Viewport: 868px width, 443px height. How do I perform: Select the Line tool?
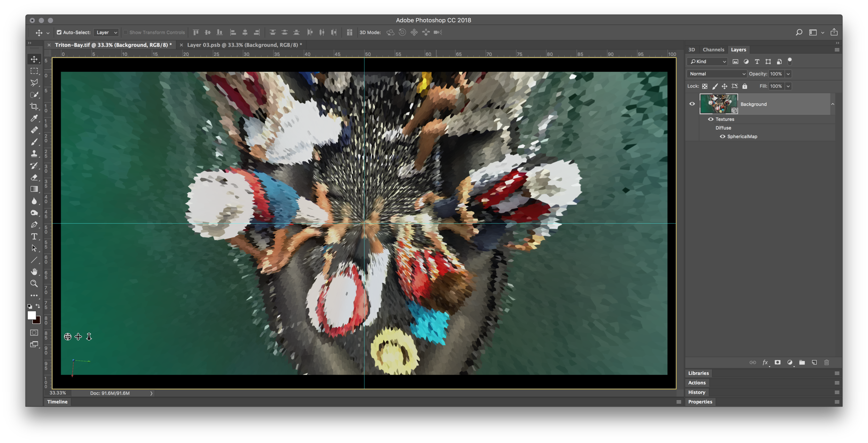pos(34,260)
